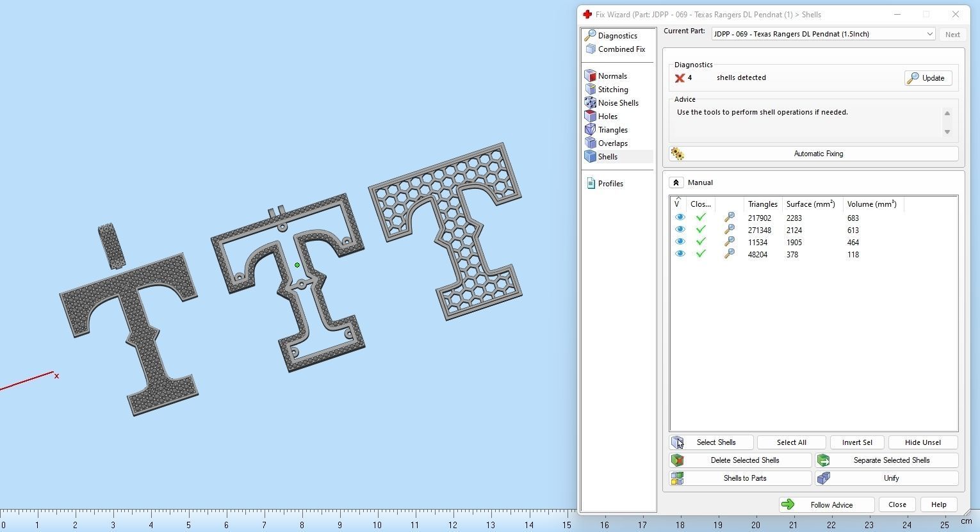Select the row with surface 2124
Viewport: 980px width, 532px height.
coord(813,230)
